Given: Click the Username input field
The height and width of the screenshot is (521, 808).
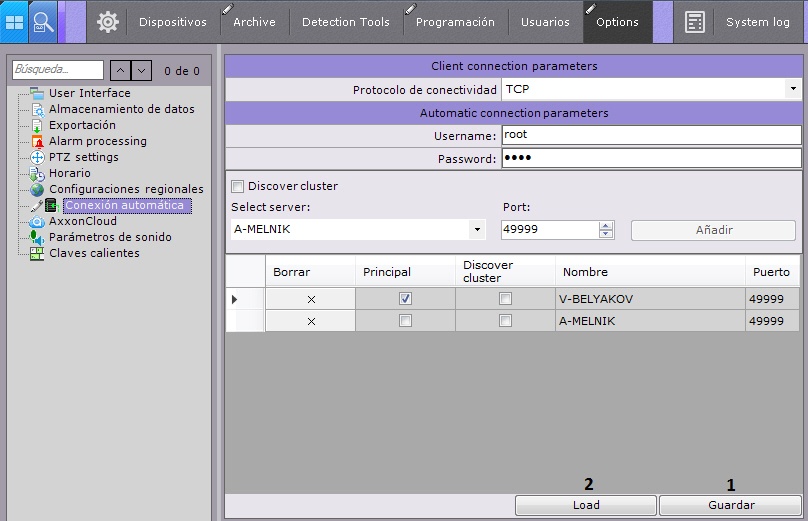Looking at the screenshot, I should 650,135.
